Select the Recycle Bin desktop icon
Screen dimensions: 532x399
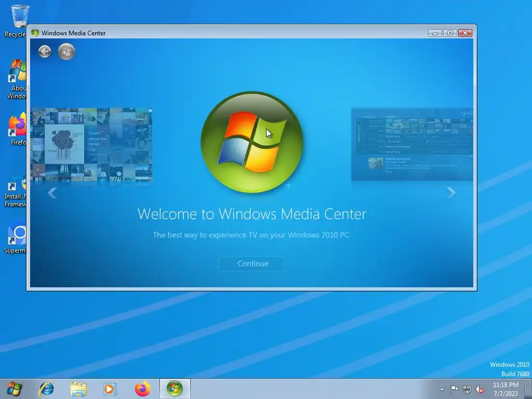(16, 21)
